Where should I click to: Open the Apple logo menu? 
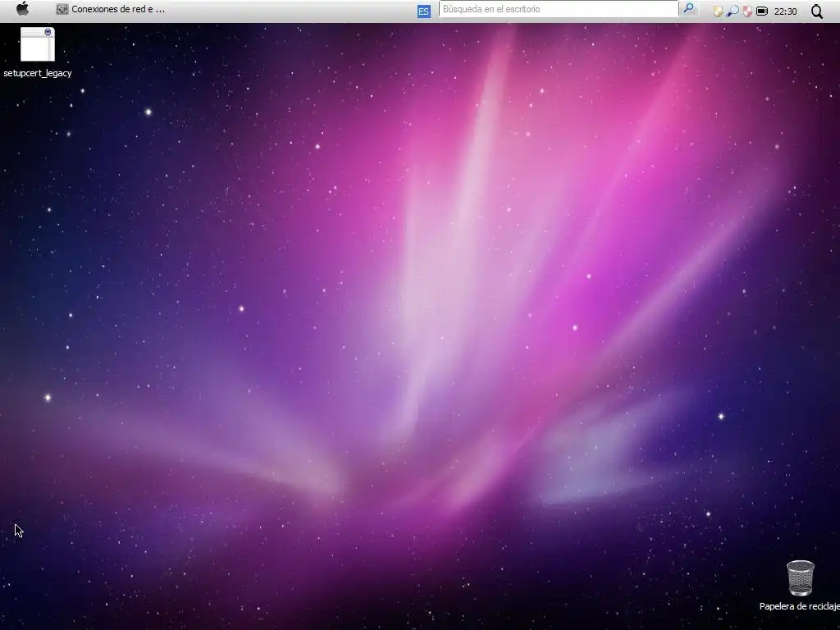[x=22, y=9]
